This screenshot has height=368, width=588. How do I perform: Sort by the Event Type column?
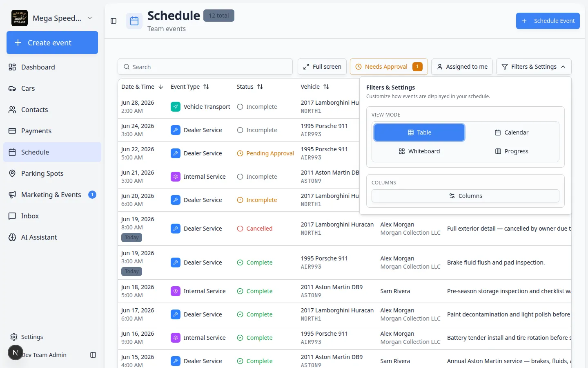190,87
